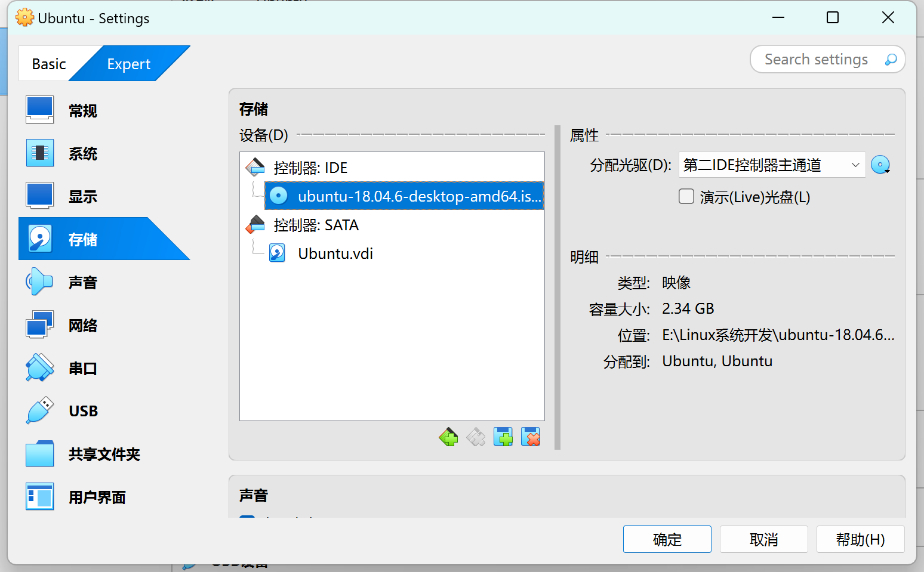
Task: Open the Network (网络) settings page
Action: click(83, 324)
